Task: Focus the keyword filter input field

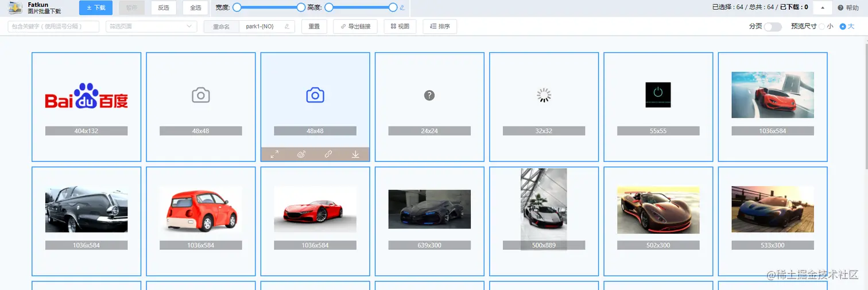Action: 53,26
